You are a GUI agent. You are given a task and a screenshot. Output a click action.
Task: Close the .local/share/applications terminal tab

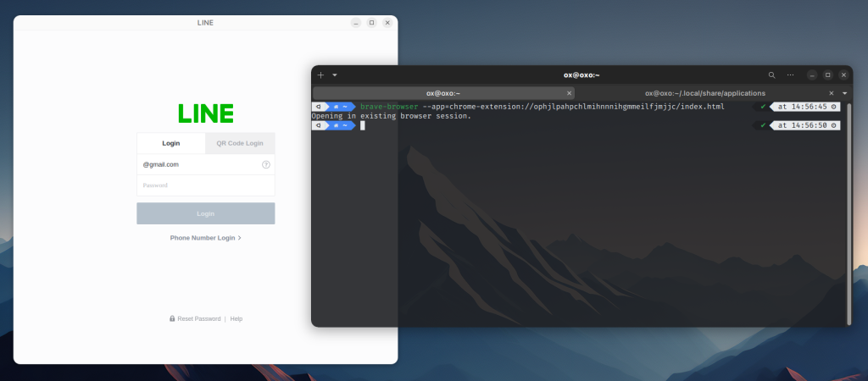click(x=832, y=93)
